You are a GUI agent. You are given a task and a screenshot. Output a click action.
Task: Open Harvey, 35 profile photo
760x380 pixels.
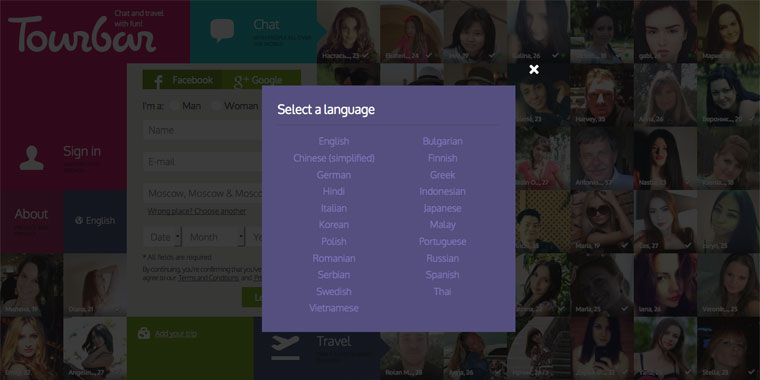click(x=602, y=95)
